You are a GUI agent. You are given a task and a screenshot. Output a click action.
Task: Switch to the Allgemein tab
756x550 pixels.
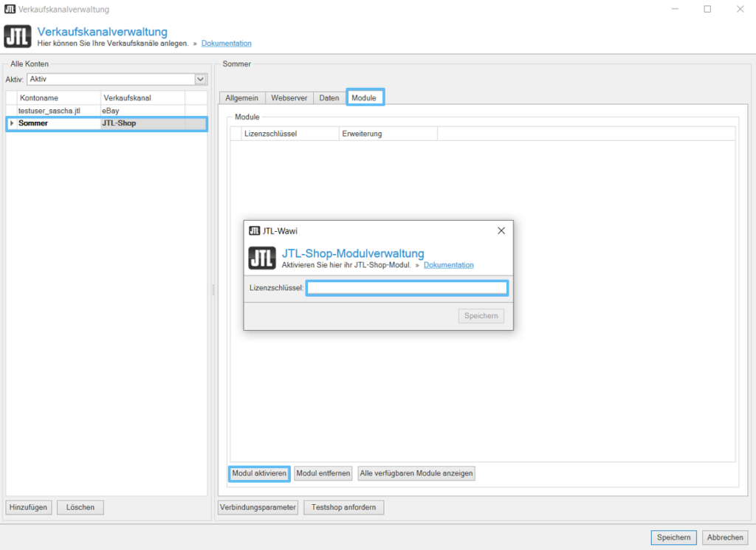241,97
